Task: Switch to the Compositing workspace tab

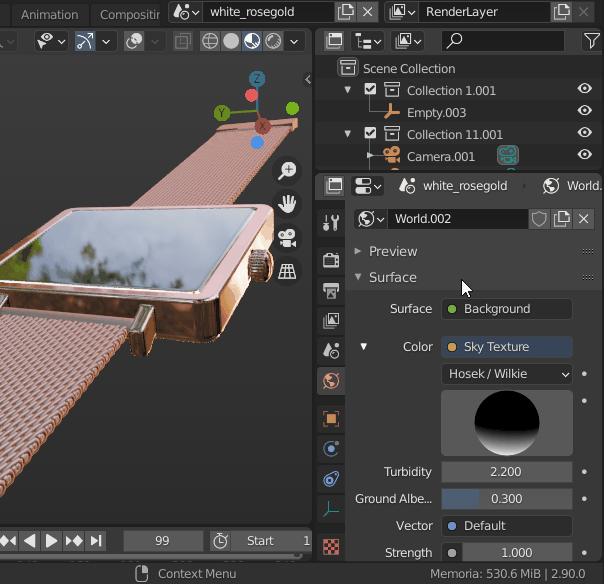Action: click(129, 15)
